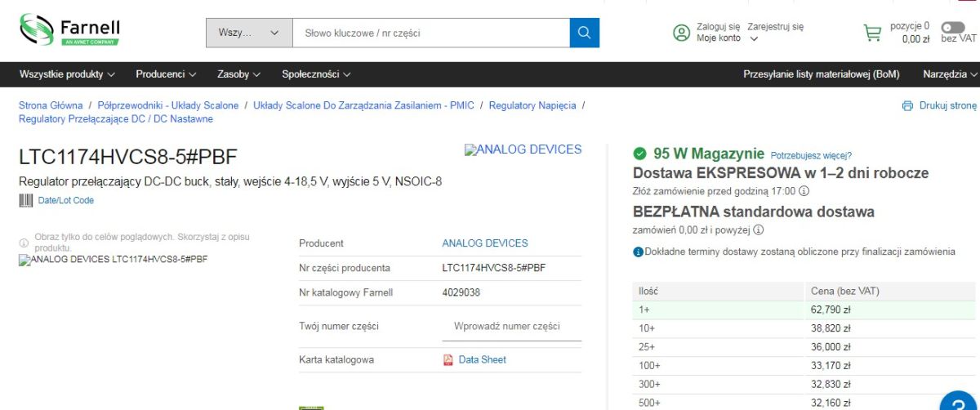Click the Twój numer części input field
Image resolution: width=980 pixels, height=410 pixels.
point(512,327)
